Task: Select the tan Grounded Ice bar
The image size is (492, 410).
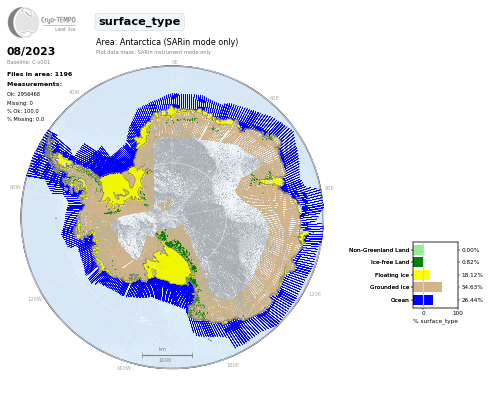Action: (428, 287)
